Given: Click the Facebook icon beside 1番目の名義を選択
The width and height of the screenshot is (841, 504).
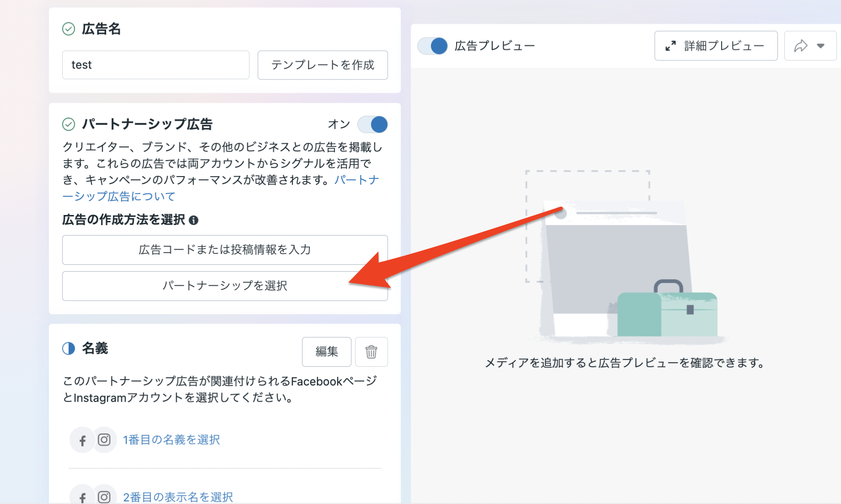Looking at the screenshot, I should [82, 440].
